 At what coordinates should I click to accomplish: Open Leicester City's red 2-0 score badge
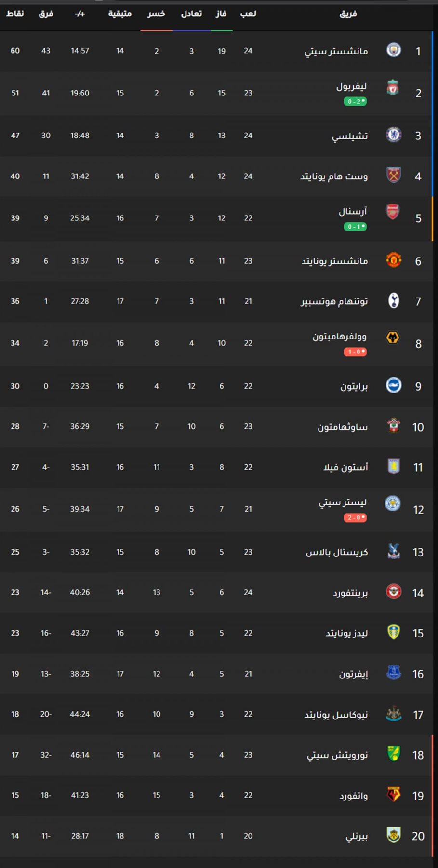point(355,518)
